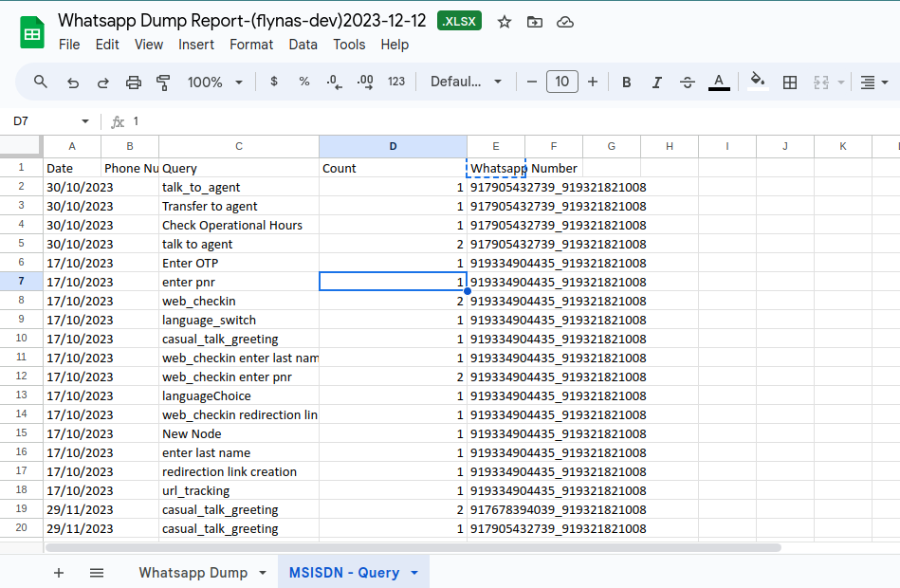
Task: Toggle bold formatting
Action: (x=626, y=83)
